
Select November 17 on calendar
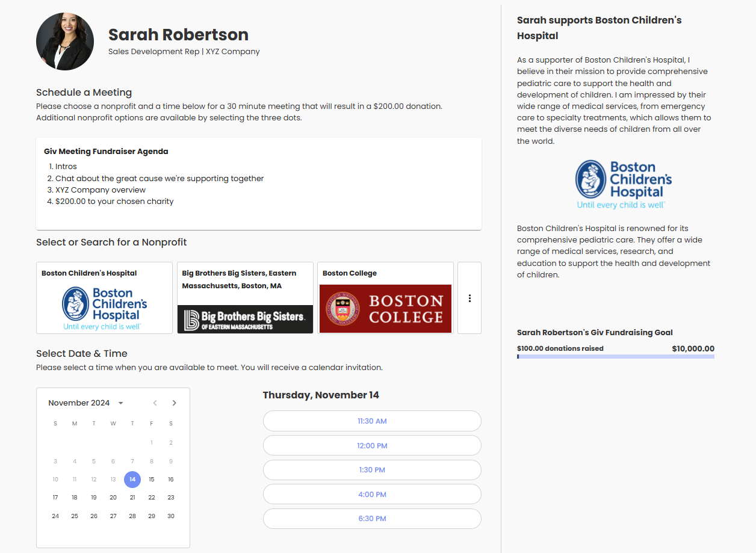(x=55, y=498)
